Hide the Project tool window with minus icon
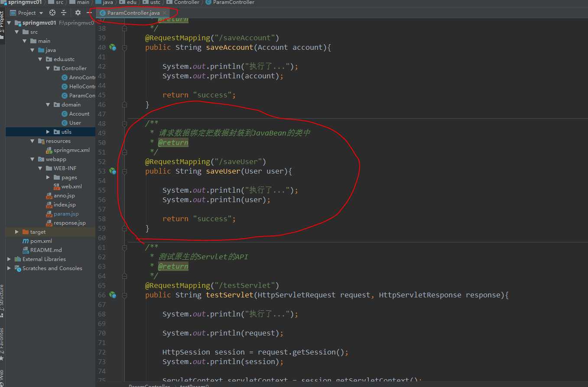This screenshot has width=588, height=387. click(x=89, y=13)
